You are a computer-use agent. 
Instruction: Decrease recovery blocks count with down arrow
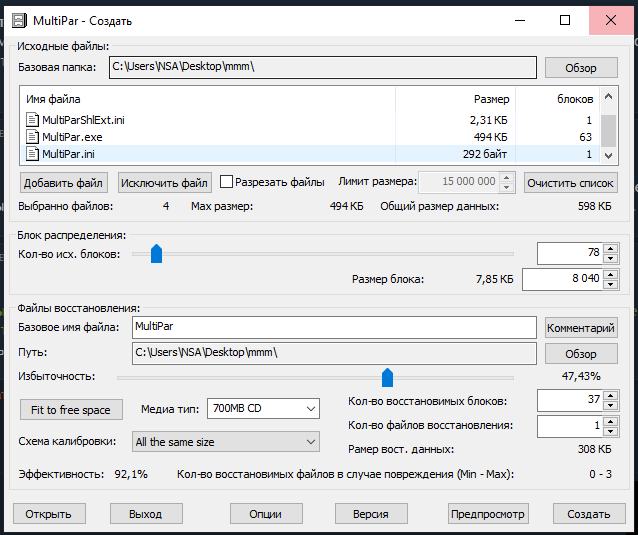pos(610,406)
